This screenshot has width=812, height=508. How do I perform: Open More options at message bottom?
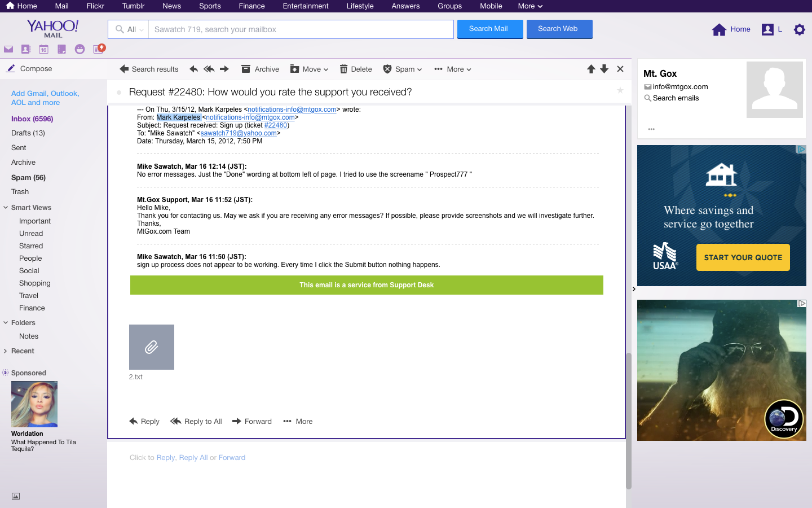coord(298,422)
